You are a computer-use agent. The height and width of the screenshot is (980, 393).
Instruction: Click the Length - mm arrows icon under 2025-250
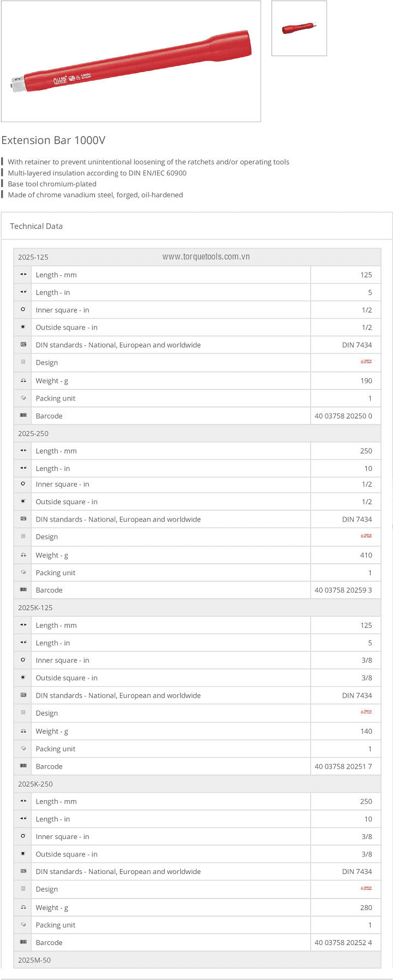click(23, 451)
